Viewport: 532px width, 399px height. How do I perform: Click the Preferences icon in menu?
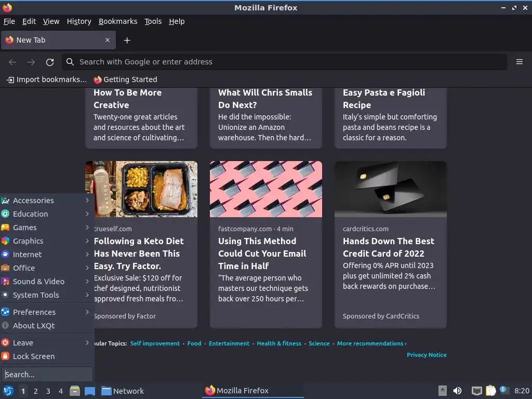coord(5,312)
